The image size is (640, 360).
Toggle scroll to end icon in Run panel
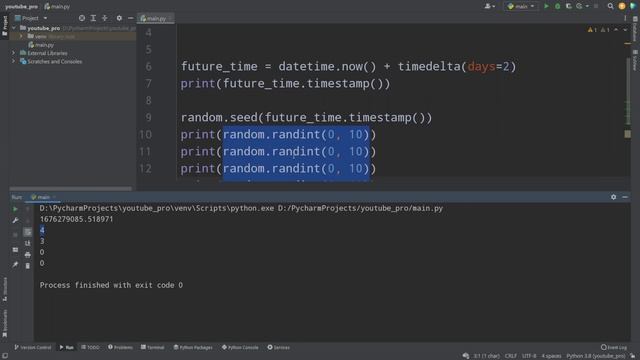[x=28, y=243]
